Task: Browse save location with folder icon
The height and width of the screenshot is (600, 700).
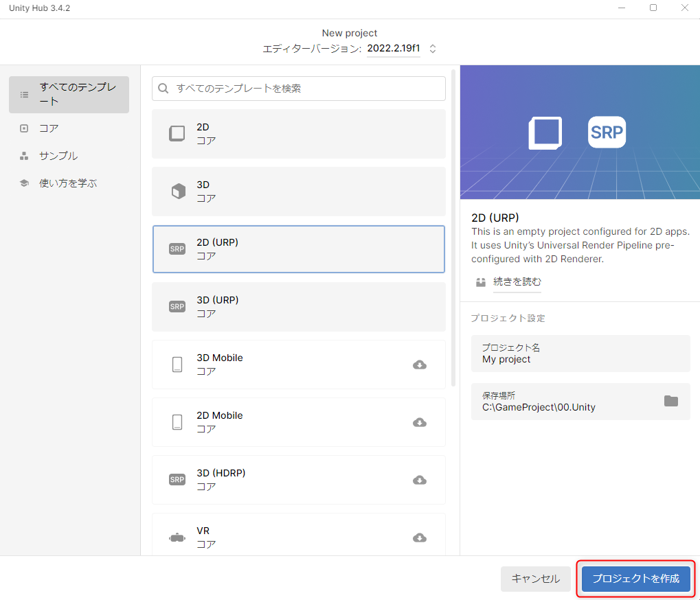Action: pyautogui.click(x=671, y=401)
